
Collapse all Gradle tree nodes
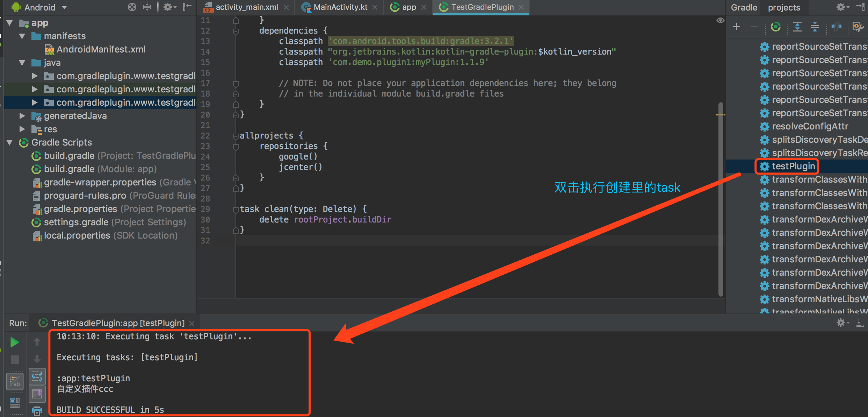[815, 27]
